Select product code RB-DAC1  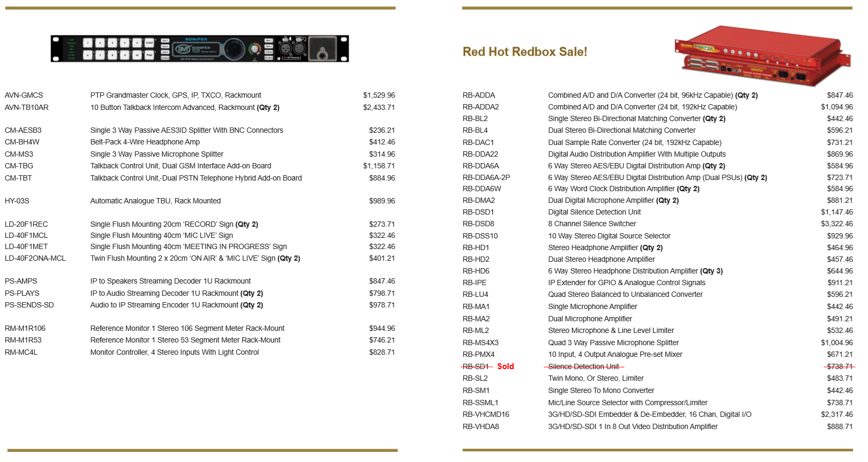tap(478, 142)
